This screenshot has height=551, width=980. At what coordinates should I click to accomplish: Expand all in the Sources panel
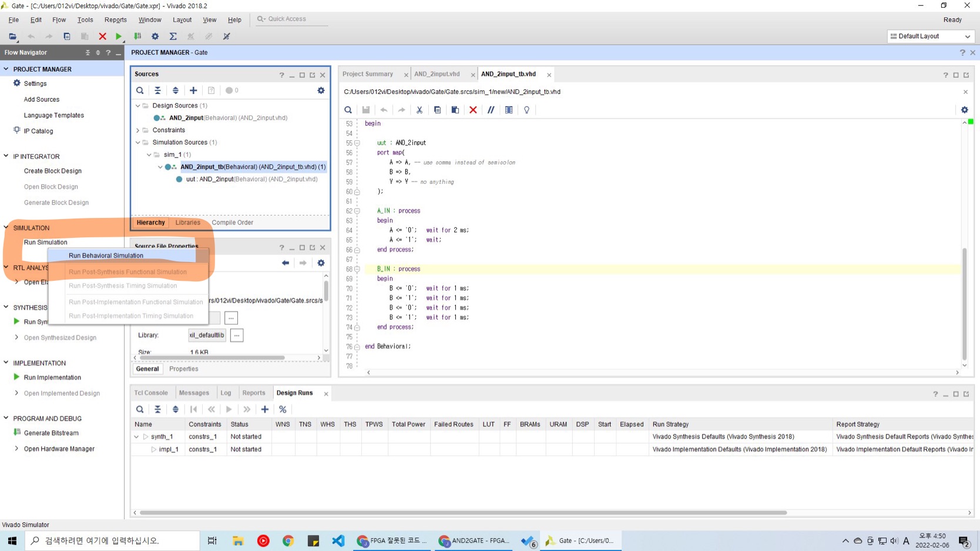tap(175, 90)
